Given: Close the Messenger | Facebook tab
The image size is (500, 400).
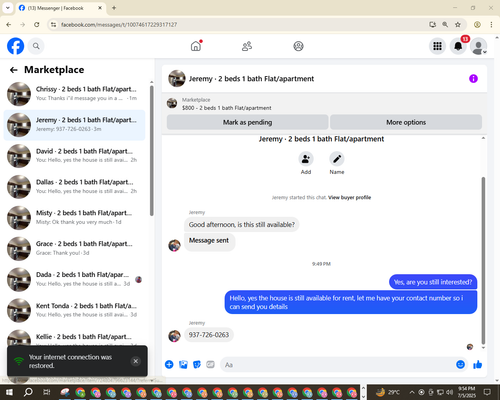Looking at the screenshot, I should [100, 8].
